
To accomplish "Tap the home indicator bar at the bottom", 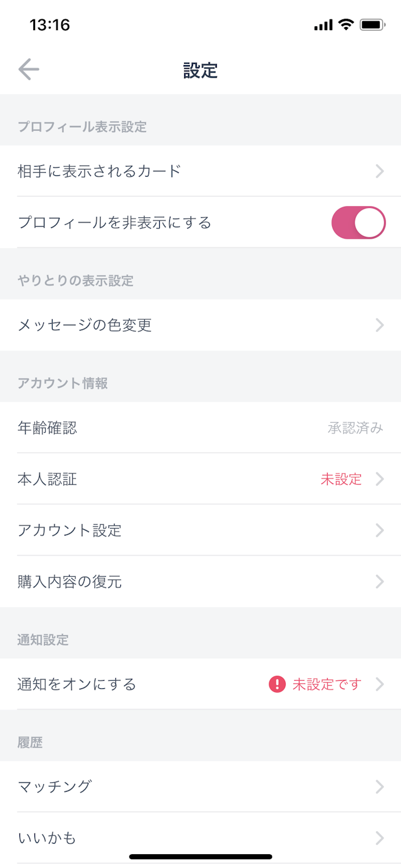I will pos(200,855).
